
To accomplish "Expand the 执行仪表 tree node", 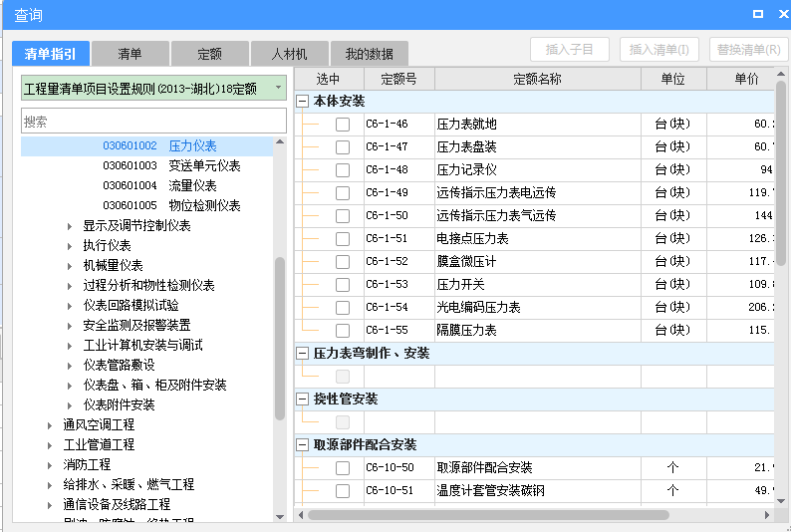I will click(70, 246).
